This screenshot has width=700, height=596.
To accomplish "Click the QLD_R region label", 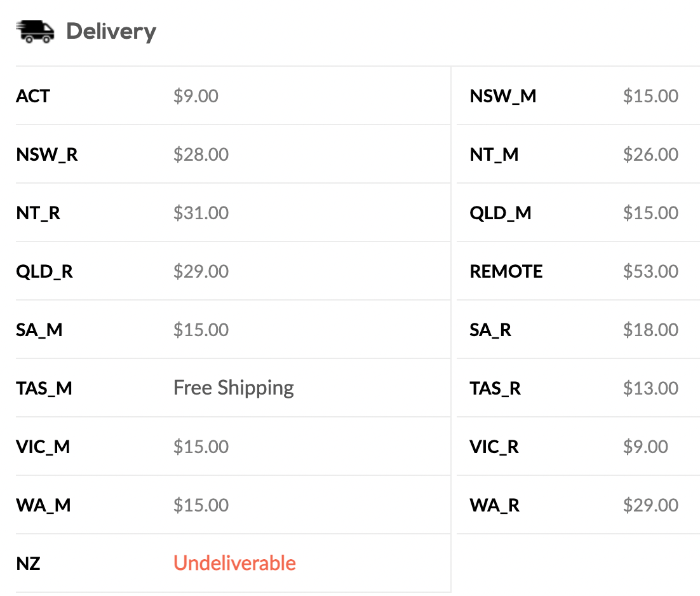I will 44,271.
